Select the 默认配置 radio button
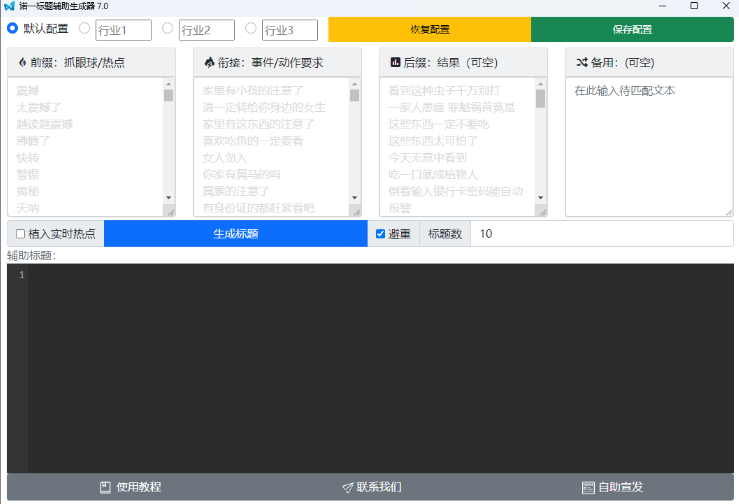Screen dimensions: 739x504 click(x=13, y=29)
